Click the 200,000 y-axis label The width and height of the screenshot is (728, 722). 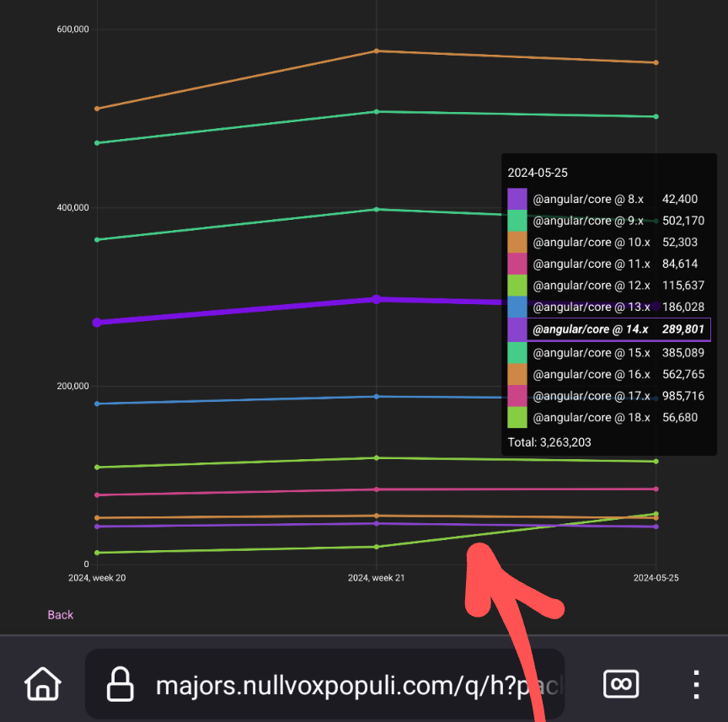pyautogui.click(x=73, y=387)
